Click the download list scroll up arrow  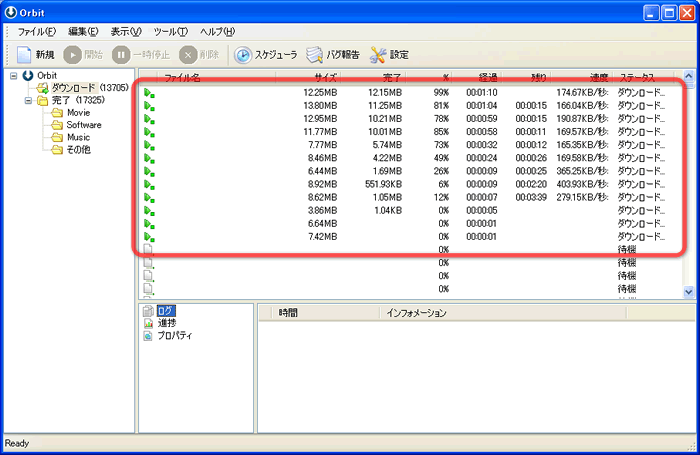pos(689,76)
